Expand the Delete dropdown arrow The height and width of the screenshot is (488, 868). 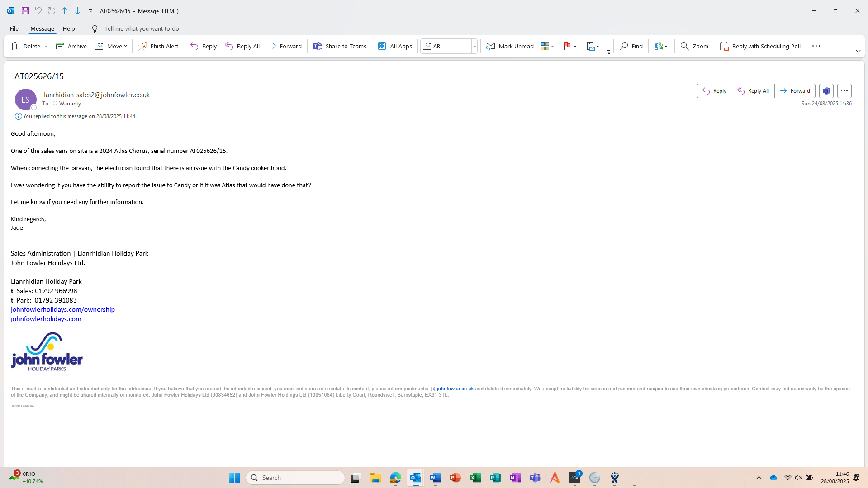[46, 46]
